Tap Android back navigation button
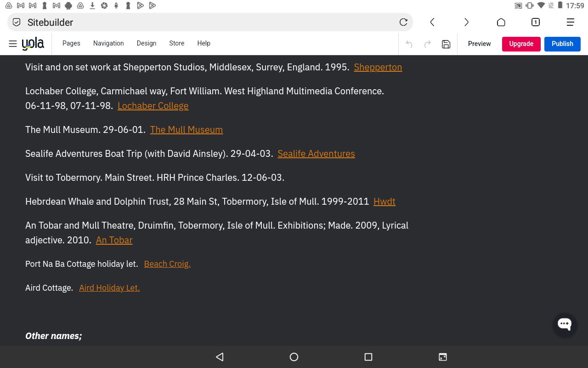Viewport: 588px width, 368px height. coord(220,357)
